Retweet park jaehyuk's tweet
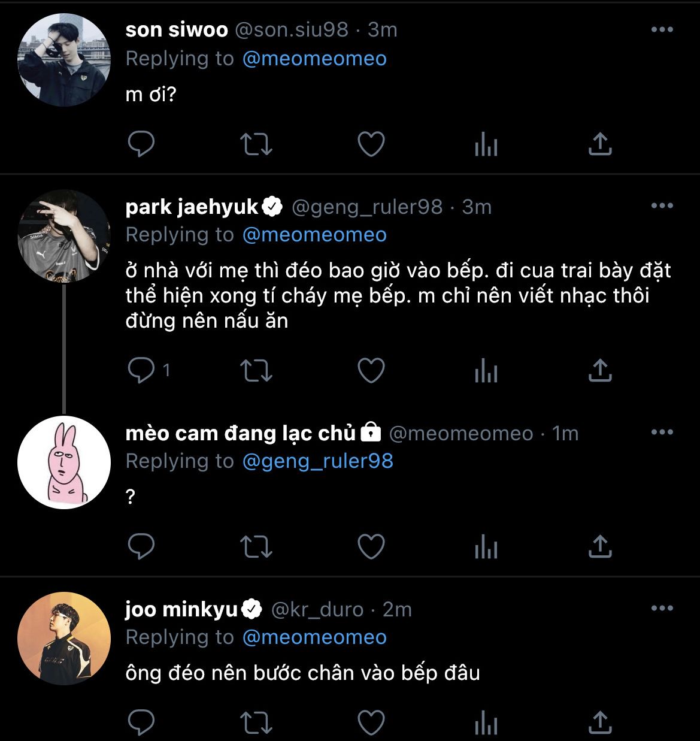The width and height of the screenshot is (700, 741). (256, 371)
